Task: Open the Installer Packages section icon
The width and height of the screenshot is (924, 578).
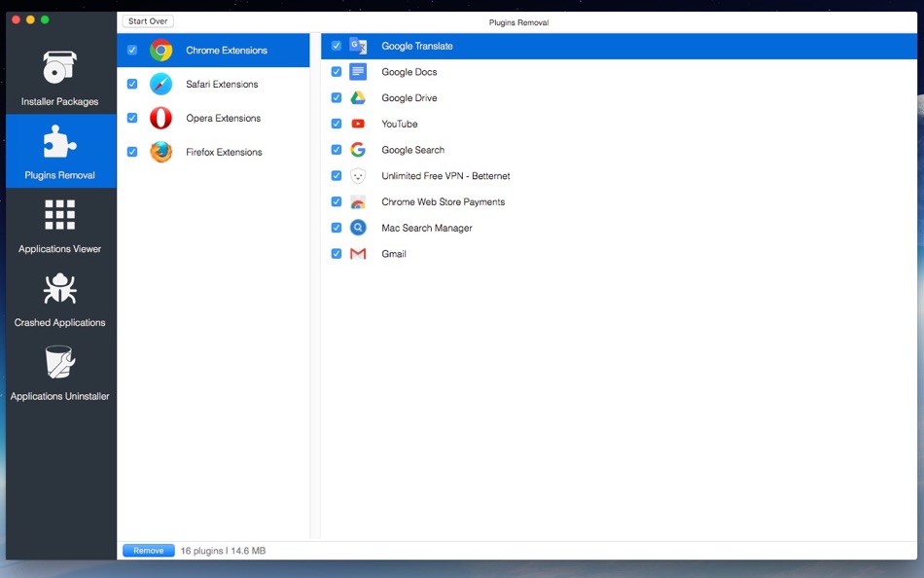Action: 59,69
